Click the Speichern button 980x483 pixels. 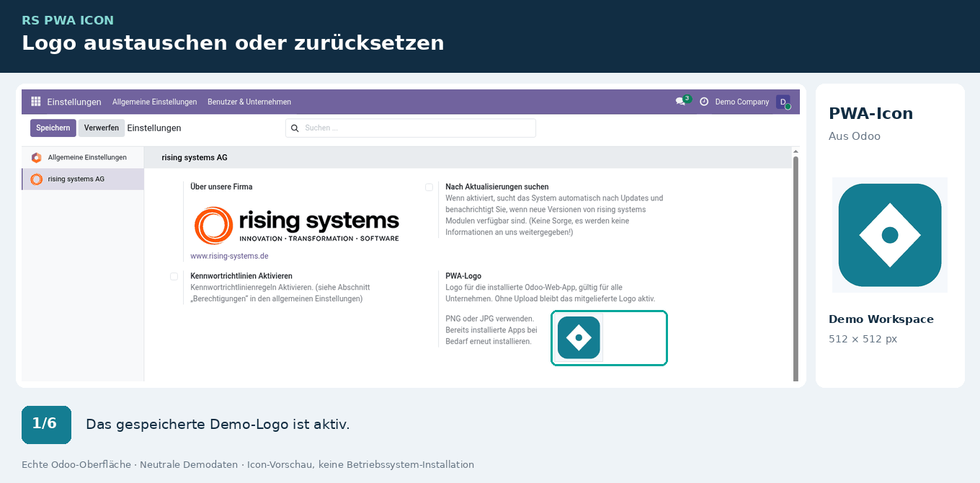click(x=53, y=128)
